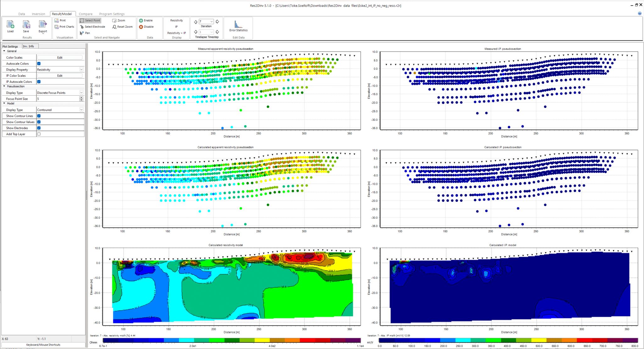Click the Error Statistics icon

[x=238, y=25]
